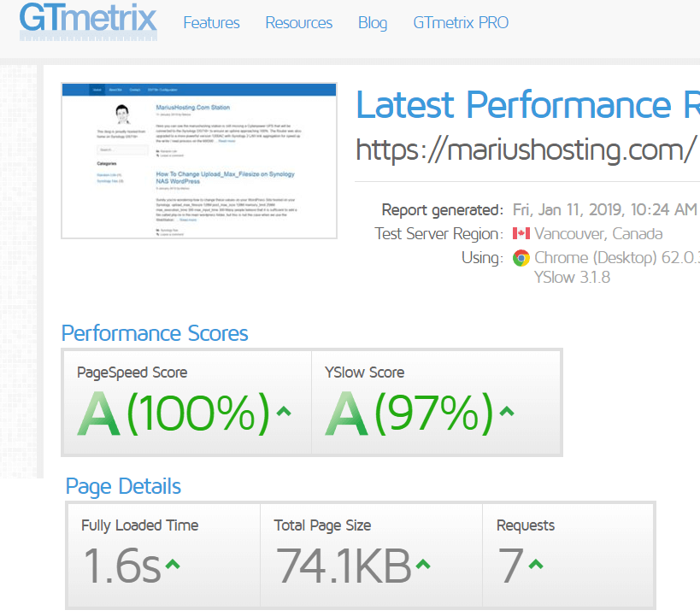Open the GTmetrix PRO page
The width and height of the screenshot is (700, 616).
(x=461, y=23)
